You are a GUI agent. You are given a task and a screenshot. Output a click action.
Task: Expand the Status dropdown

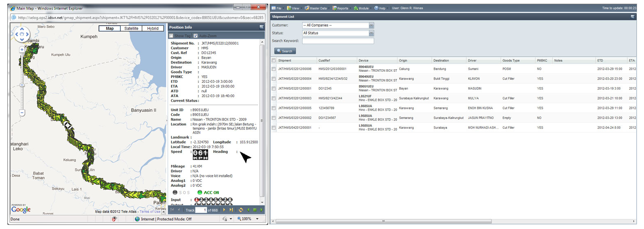pos(371,33)
